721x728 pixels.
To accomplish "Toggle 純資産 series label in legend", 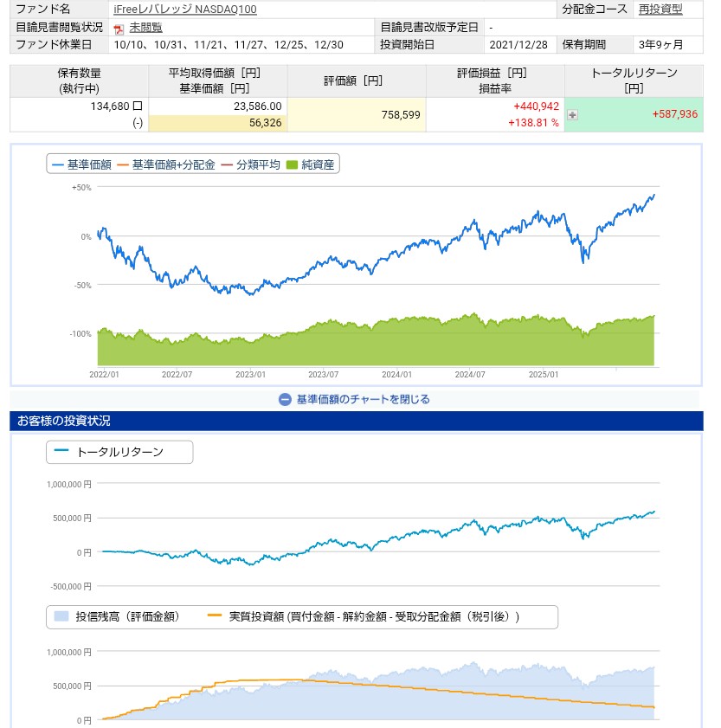I will click(318, 164).
